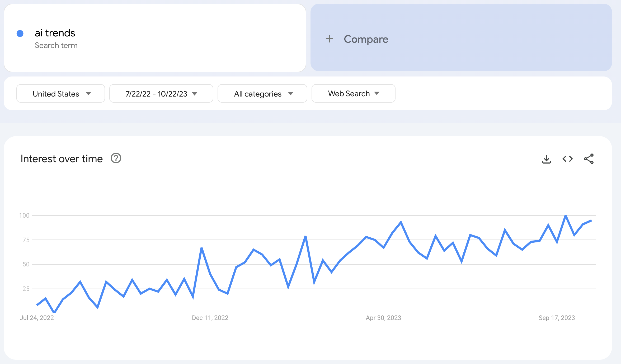Click the chart peak at value 100
The image size is (621, 364).
coord(566,216)
